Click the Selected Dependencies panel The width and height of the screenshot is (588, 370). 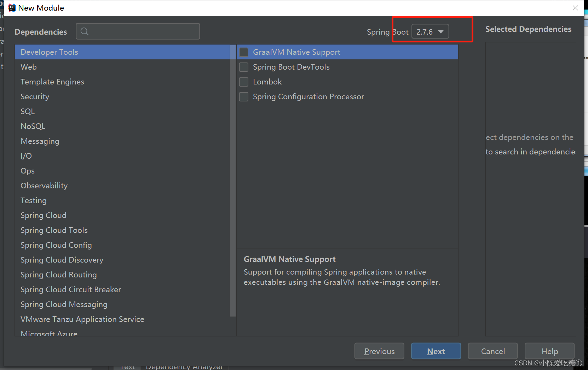pos(530,189)
